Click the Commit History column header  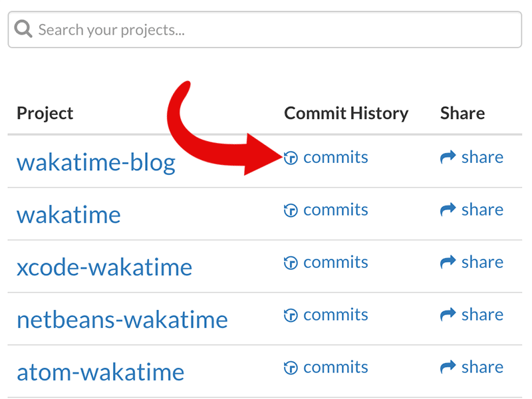346,113
